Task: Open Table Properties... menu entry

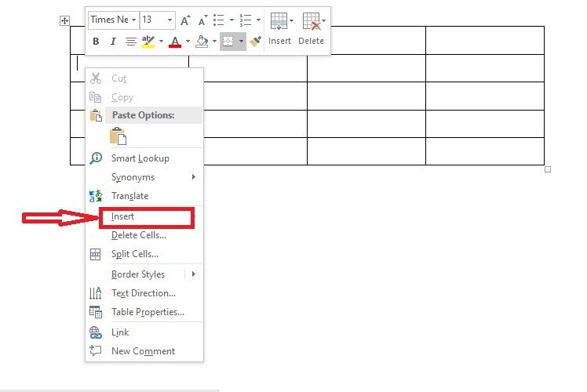Action: coord(144,312)
